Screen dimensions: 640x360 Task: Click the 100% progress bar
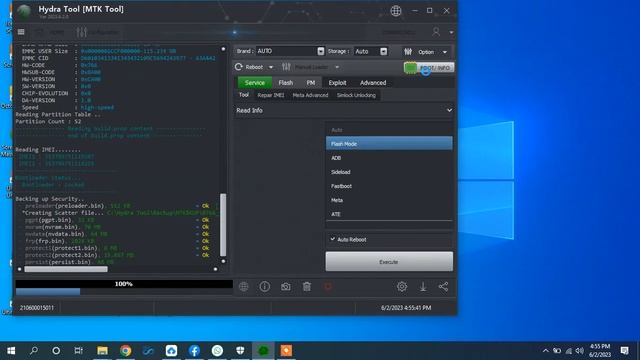[124, 284]
